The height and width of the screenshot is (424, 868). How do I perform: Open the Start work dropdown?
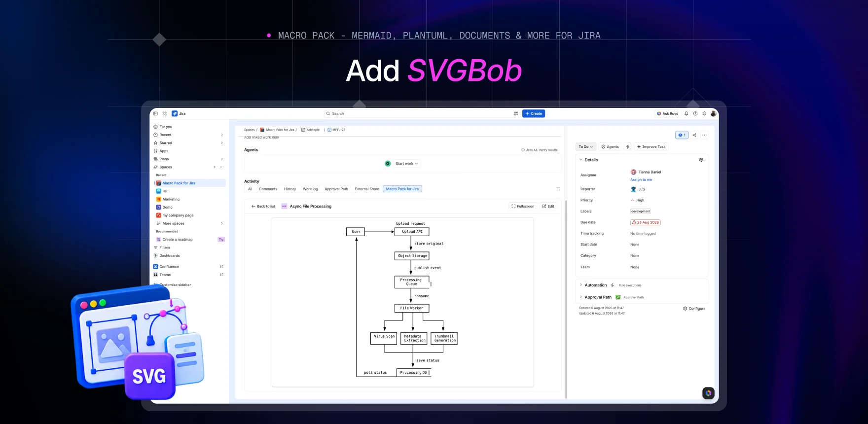406,164
